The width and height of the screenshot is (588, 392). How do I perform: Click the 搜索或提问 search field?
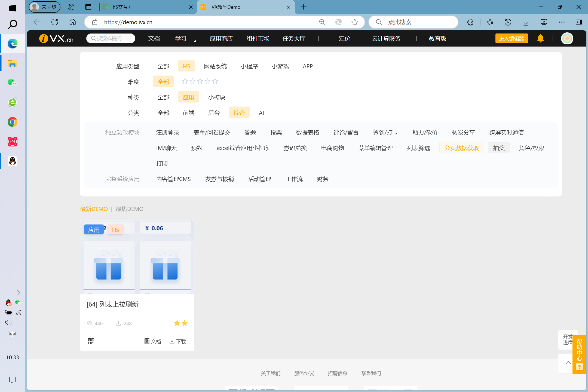tap(111, 38)
